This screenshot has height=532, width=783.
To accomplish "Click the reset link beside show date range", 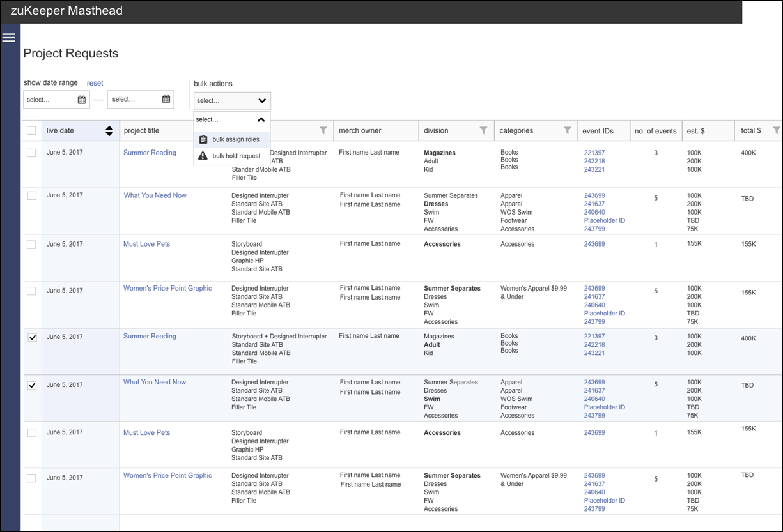I will pos(95,82).
